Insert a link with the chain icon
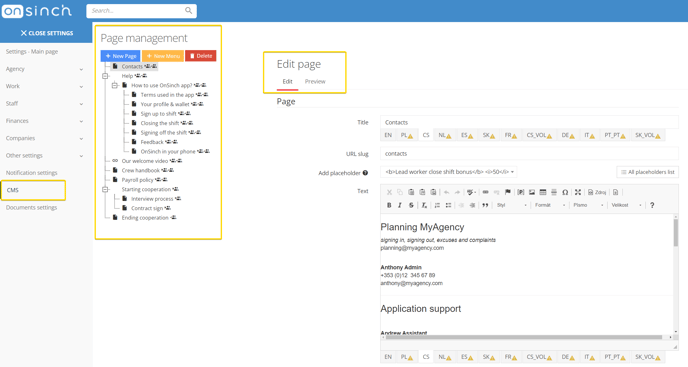Screen dimensions: 688x367 coord(485,192)
